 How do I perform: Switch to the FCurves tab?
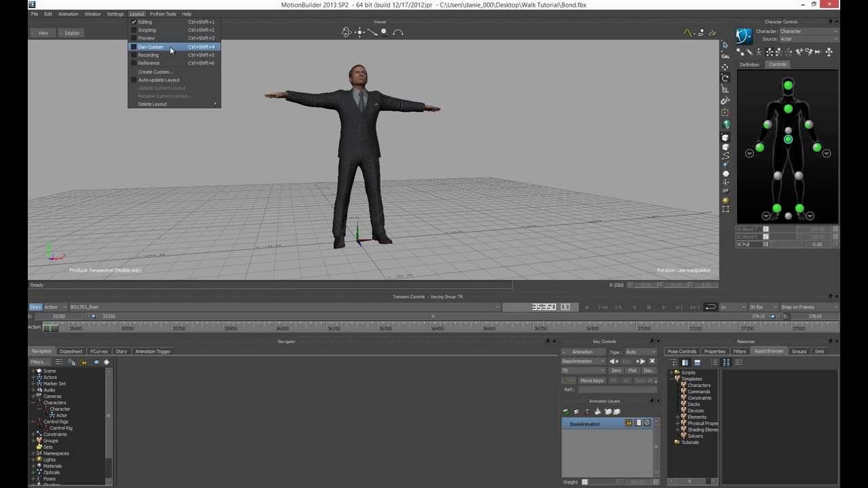click(x=98, y=351)
